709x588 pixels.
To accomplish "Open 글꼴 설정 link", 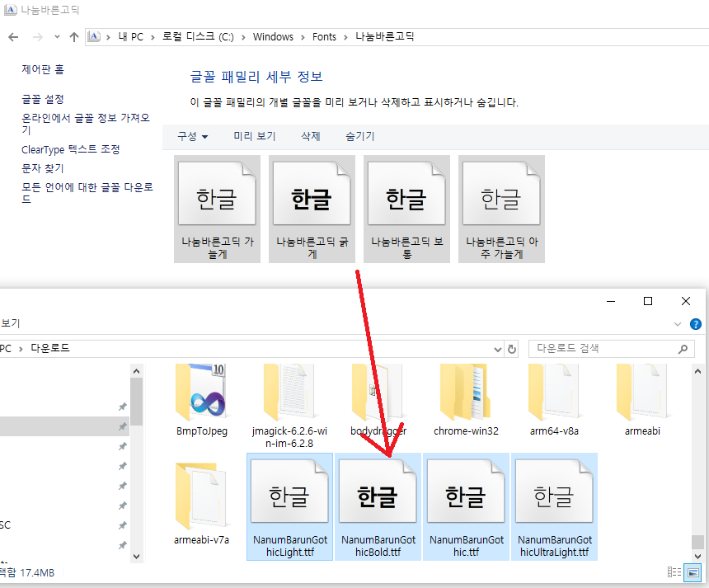I will point(43,99).
